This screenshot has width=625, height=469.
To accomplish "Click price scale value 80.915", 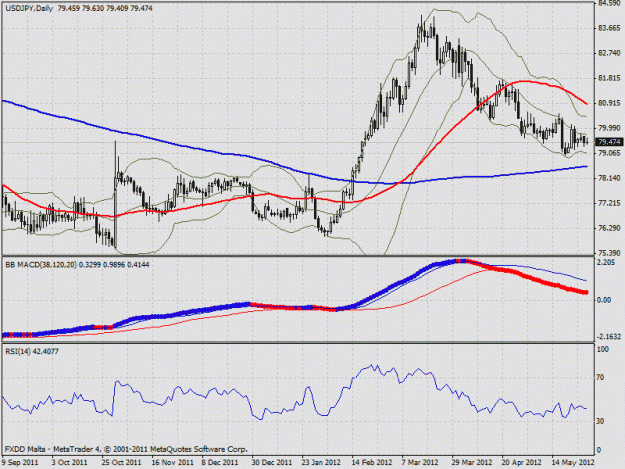I will coord(609,103).
